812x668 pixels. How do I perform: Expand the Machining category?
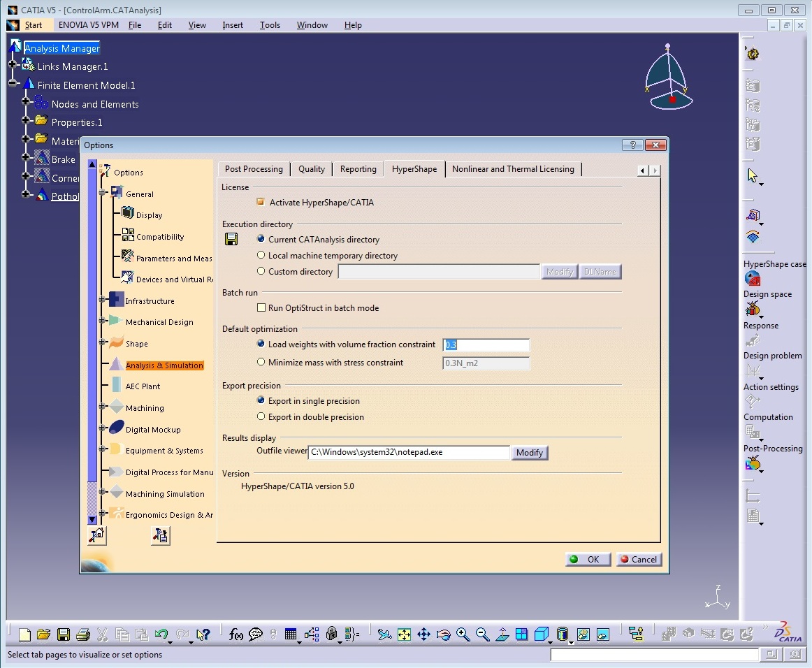click(x=103, y=407)
